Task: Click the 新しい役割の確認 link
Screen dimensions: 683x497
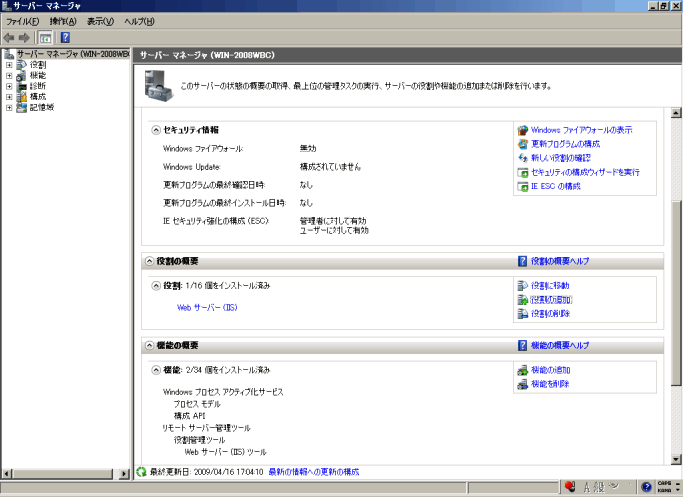Action: click(x=561, y=158)
